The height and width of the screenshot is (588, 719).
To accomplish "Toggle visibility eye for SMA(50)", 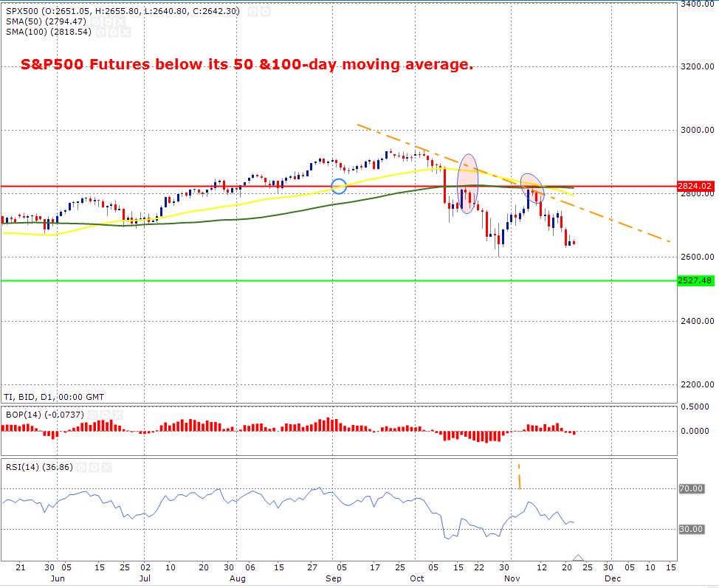I will point(95,21).
